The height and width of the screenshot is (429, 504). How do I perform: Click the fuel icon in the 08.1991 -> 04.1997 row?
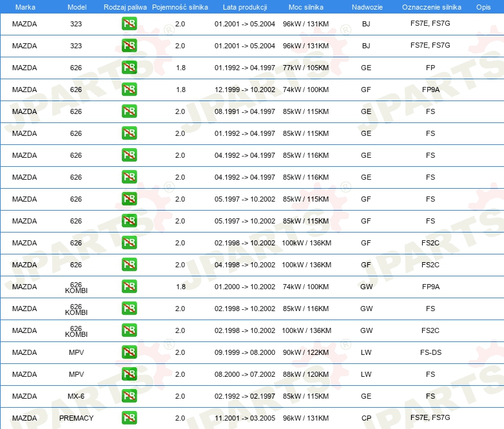tap(129, 111)
